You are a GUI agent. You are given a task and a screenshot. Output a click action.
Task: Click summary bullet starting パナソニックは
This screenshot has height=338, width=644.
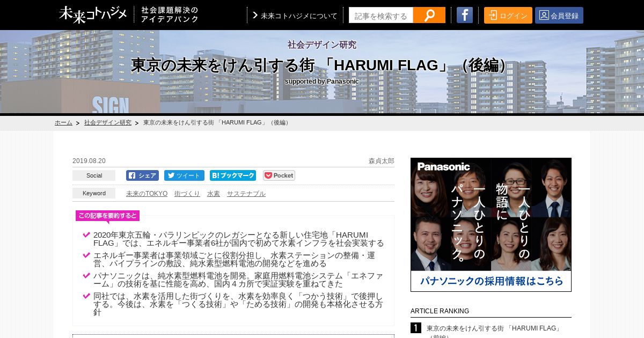click(238, 280)
